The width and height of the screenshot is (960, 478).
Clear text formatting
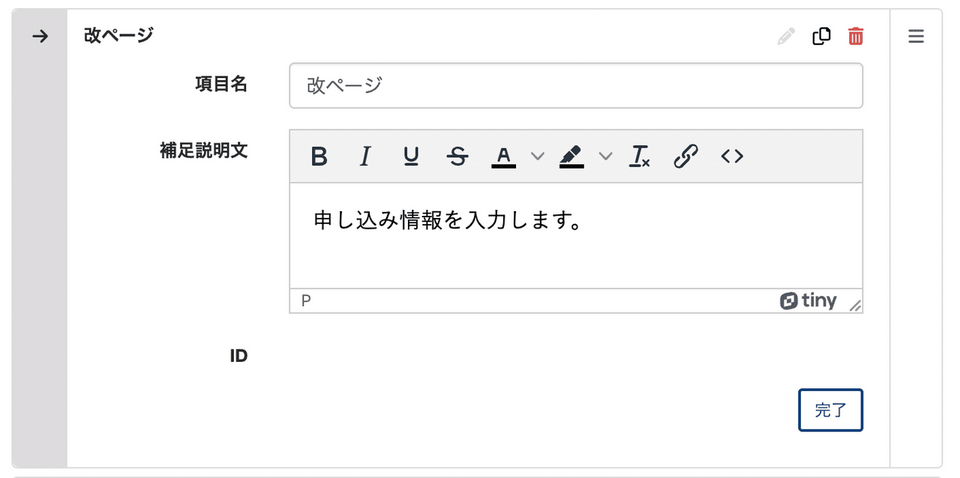tap(639, 156)
